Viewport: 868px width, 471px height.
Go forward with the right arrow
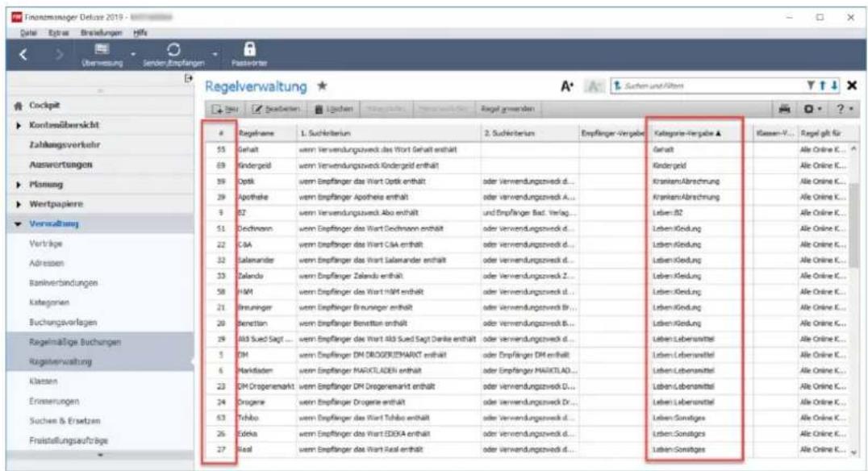coord(59,54)
